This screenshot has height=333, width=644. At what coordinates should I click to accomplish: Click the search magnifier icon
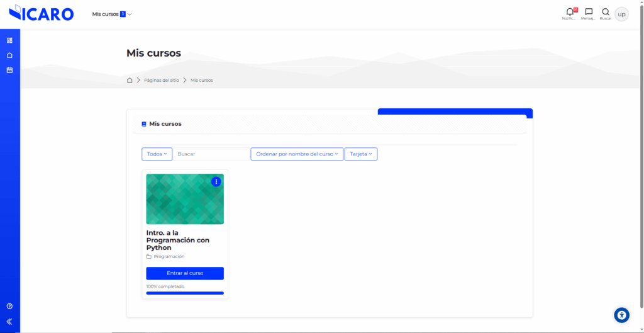click(605, 12)
